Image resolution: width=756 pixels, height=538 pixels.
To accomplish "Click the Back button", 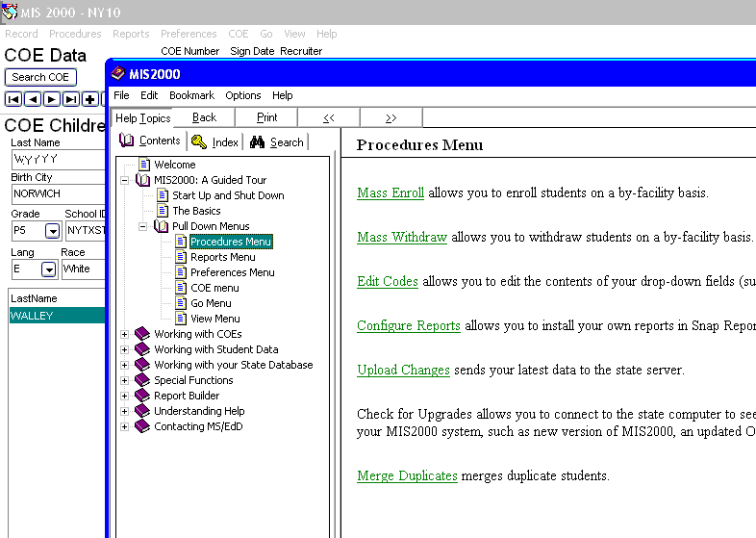I will [205, 117].
